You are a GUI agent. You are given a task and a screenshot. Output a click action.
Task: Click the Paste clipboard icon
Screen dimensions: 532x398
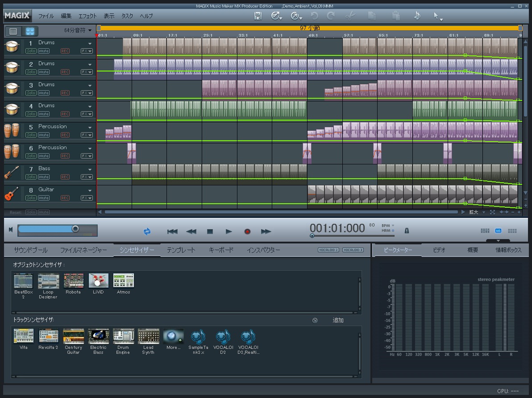coord(395,16)
